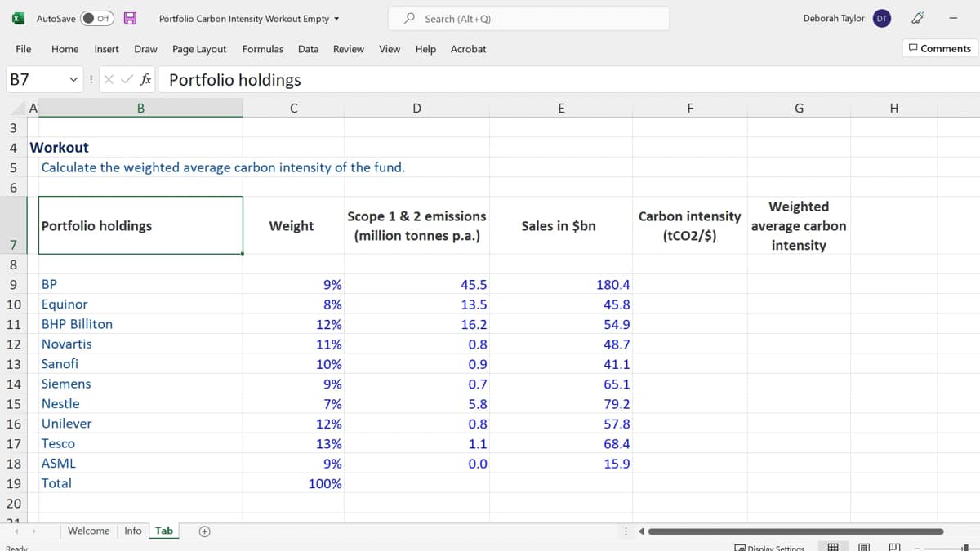Switch to Normal view icon
The image size is (980, 551).
(833, 548)
